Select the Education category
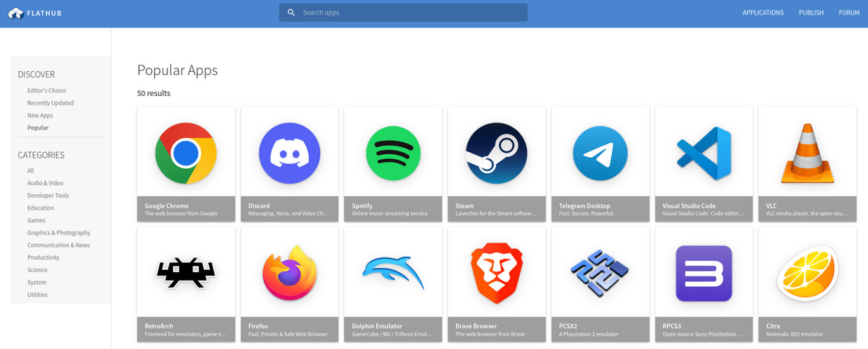Viewport: 868px width, 349px height. [41, 208]
